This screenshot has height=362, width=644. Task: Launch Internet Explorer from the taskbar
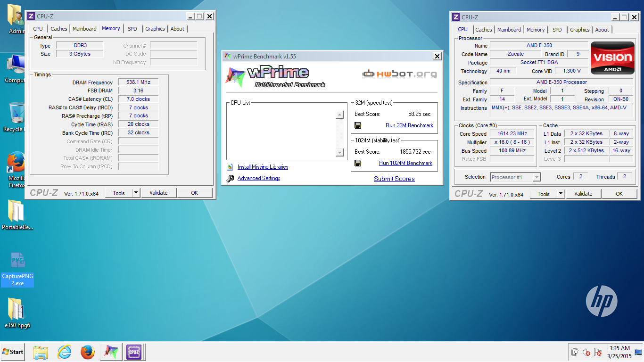click(64, 352)
